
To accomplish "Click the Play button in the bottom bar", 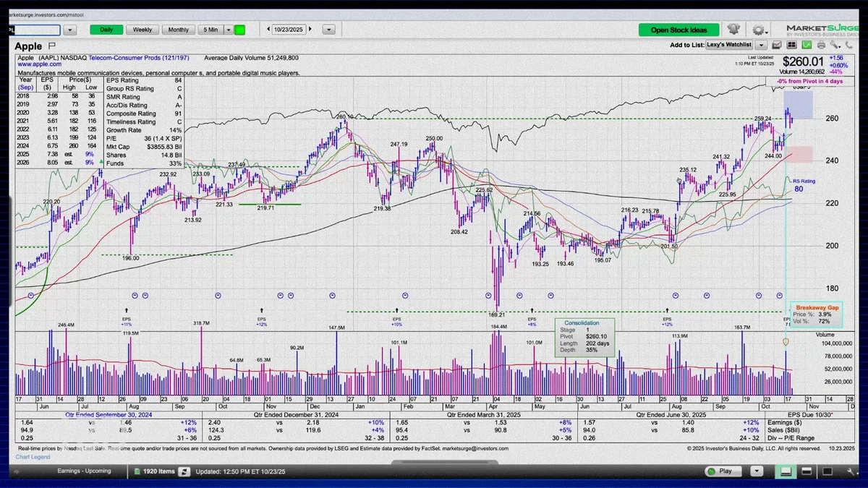I will [723, 471].
